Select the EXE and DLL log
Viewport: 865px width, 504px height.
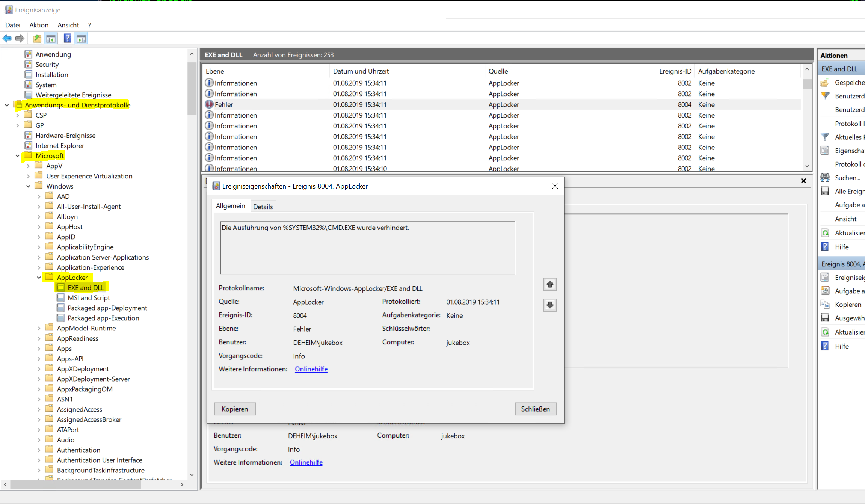pos(85,288)
